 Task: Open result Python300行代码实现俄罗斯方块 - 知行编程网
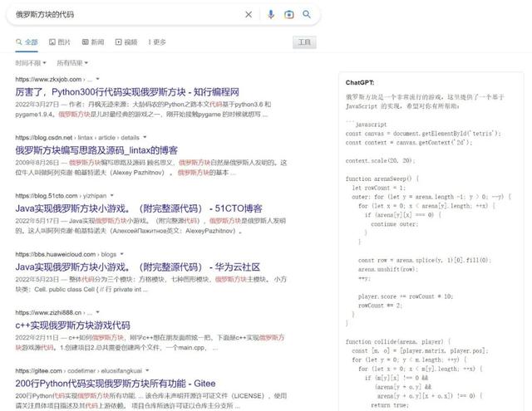point(127,92)
